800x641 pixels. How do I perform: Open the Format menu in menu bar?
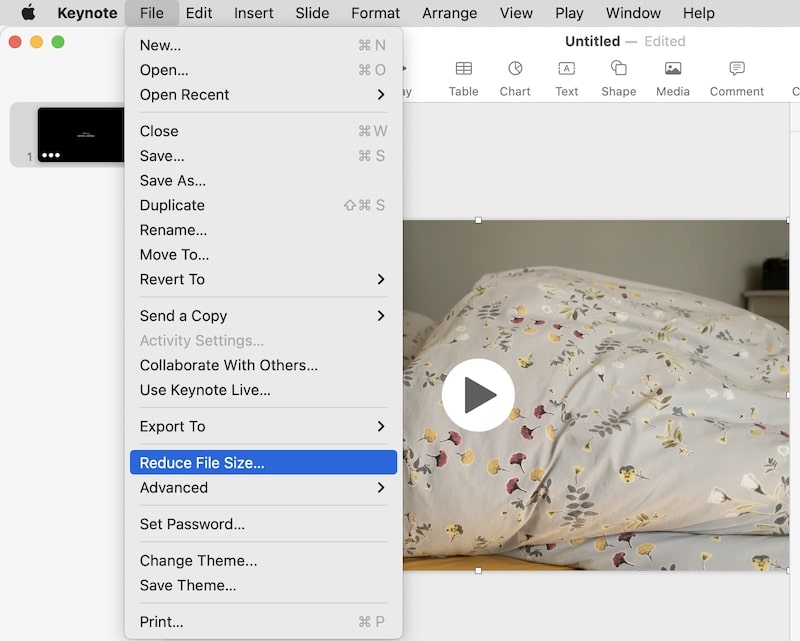(x=375, y=13)
